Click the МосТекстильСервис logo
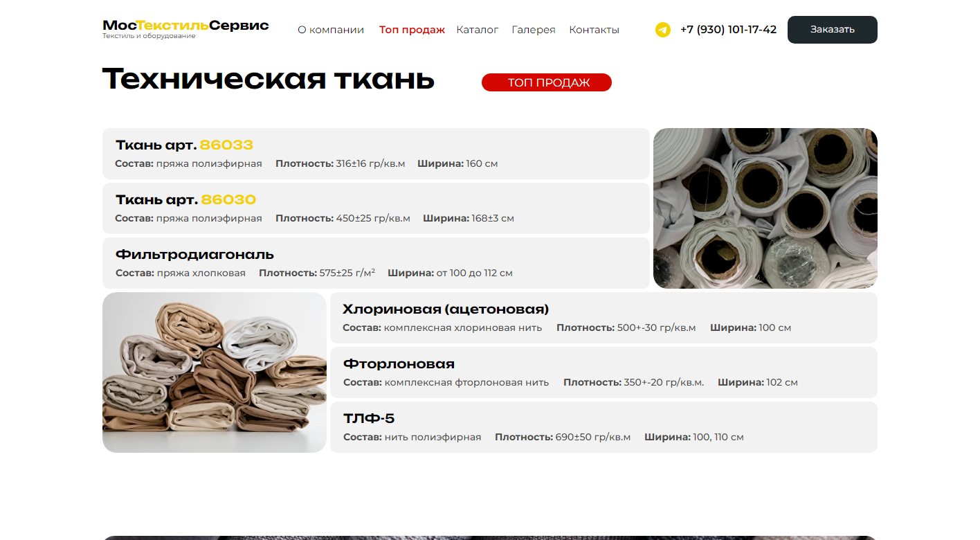 click(x=185, y=26)
